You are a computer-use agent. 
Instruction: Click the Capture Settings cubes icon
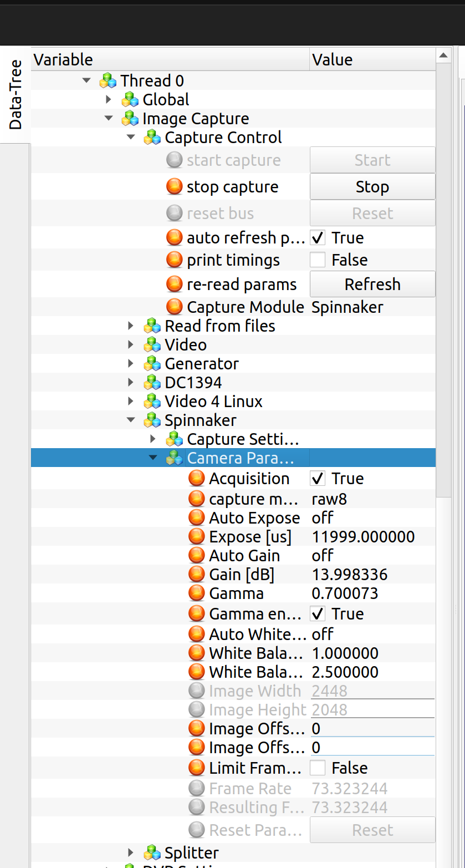click(174, 439)
